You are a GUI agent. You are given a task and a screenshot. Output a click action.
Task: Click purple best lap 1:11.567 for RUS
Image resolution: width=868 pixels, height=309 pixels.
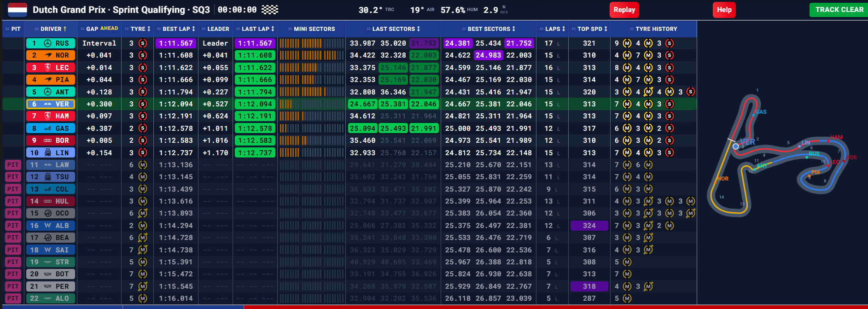tap(175, 43)
